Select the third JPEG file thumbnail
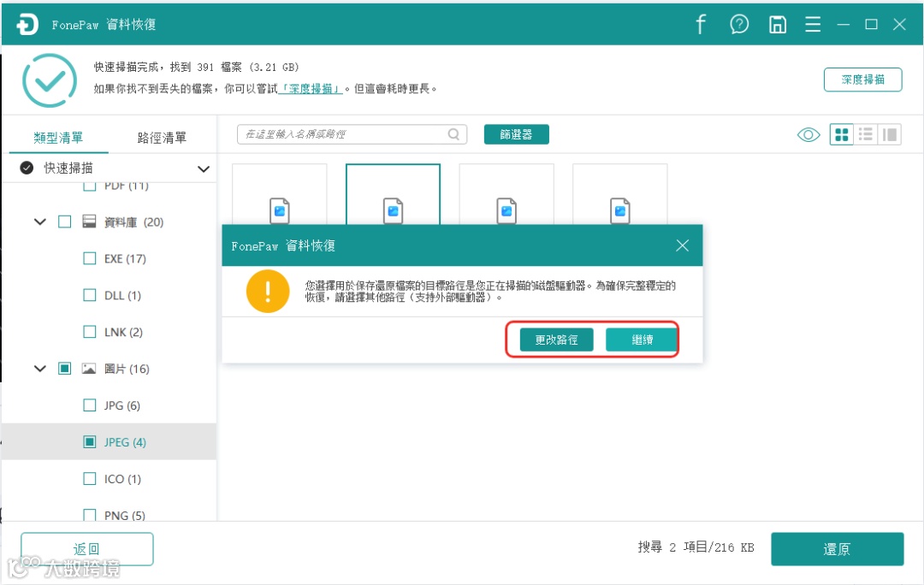This screenshot has height=585, width=924. pos(506,194)
